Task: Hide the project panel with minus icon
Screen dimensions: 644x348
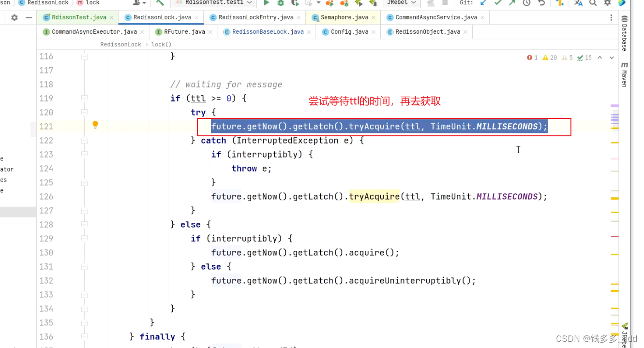Action: [29, 17]
